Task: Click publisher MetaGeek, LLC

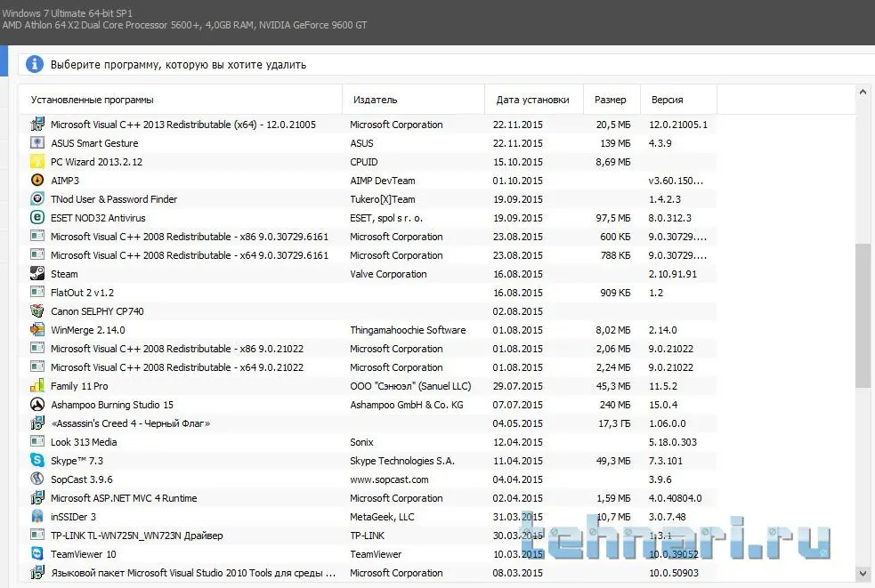Action: click(x=382, y=517)
